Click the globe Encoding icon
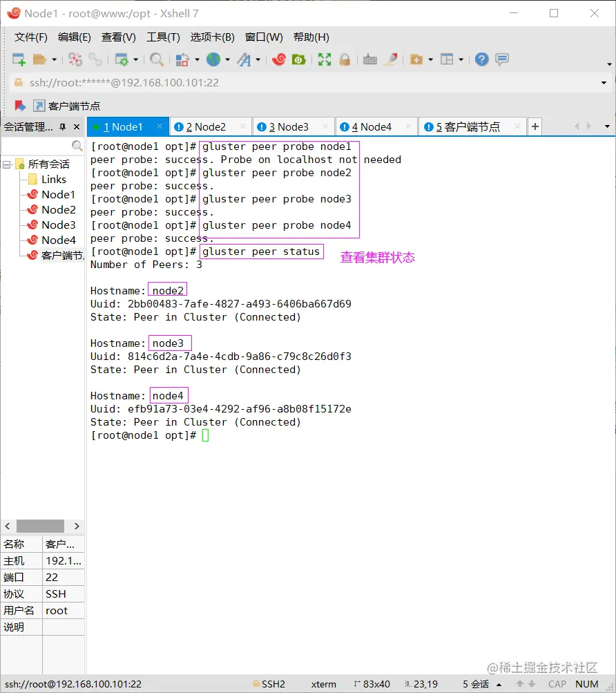This screenshot has width=616, height=693. [x=213, y=59]
